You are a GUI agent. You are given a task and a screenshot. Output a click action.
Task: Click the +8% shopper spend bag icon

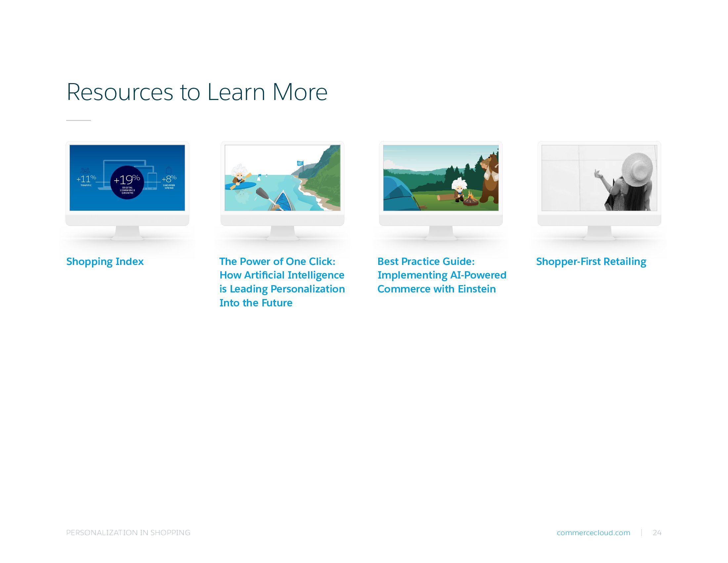pyautogui.click(x=169, y=170)
